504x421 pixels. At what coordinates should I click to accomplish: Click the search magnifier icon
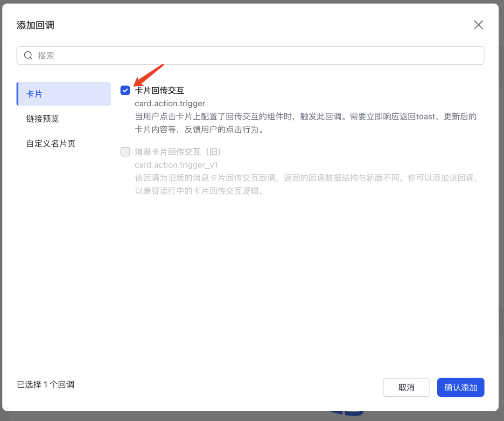28,55
